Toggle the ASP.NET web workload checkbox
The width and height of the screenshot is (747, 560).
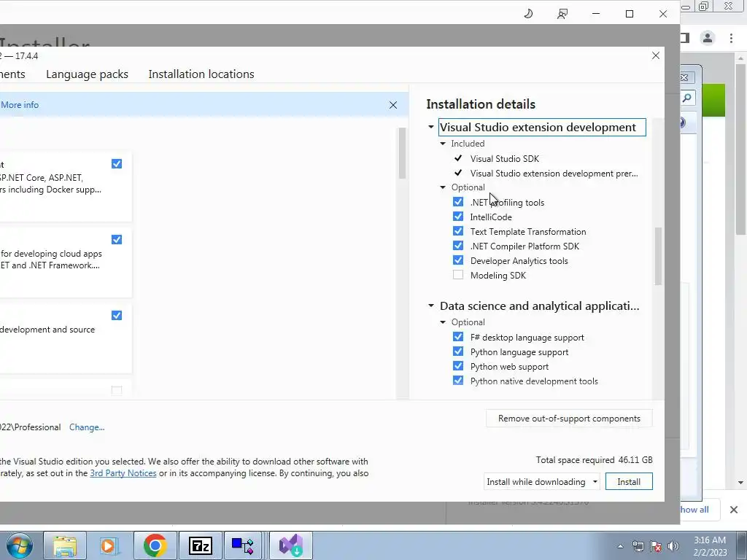[x=116, y=164]
